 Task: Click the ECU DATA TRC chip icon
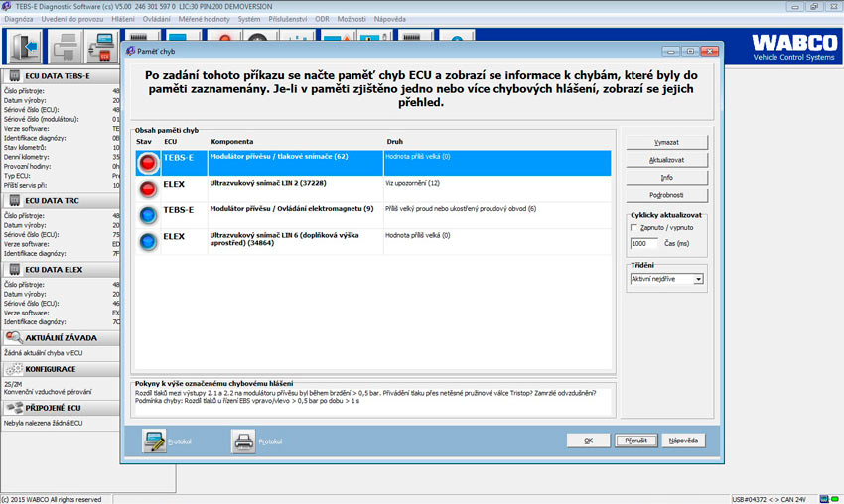pyautogui.click(x=15, y=200)
